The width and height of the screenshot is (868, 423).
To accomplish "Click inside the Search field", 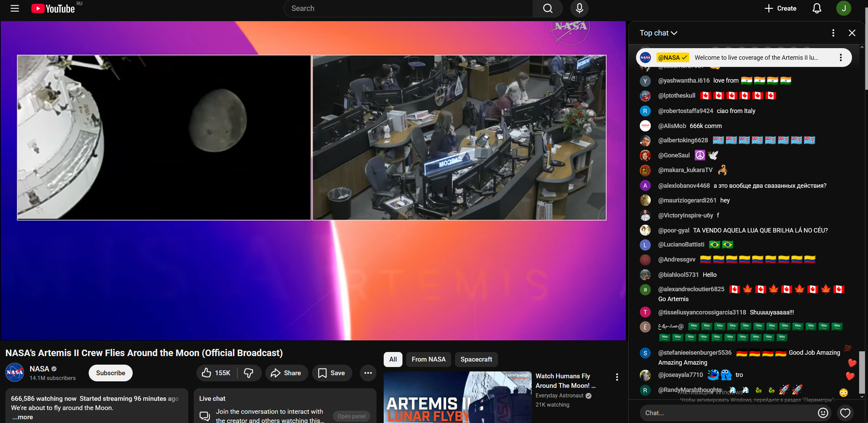I will coord(409,8).
